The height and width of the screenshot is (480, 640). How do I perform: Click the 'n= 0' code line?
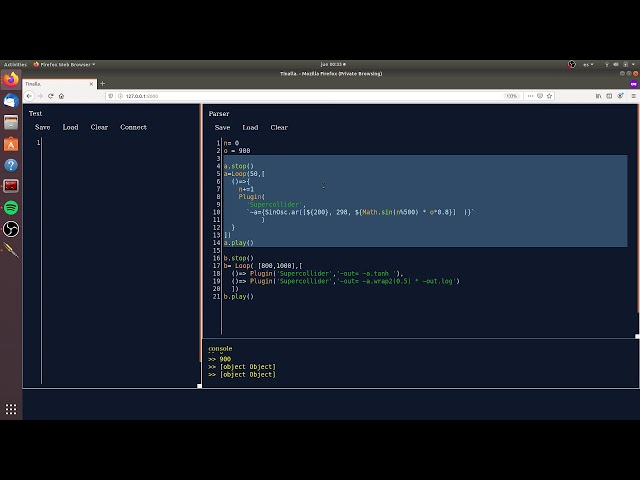point(231,143)
